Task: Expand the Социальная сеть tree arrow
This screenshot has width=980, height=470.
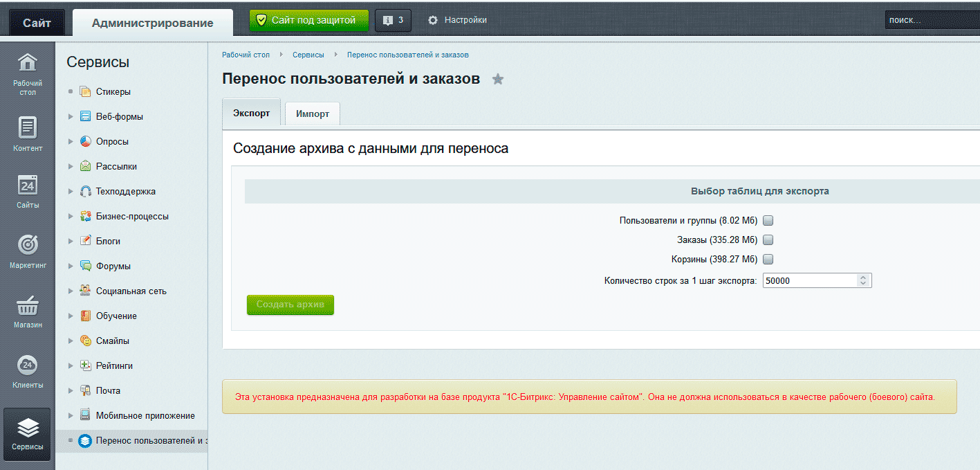Action: point(71,291)
